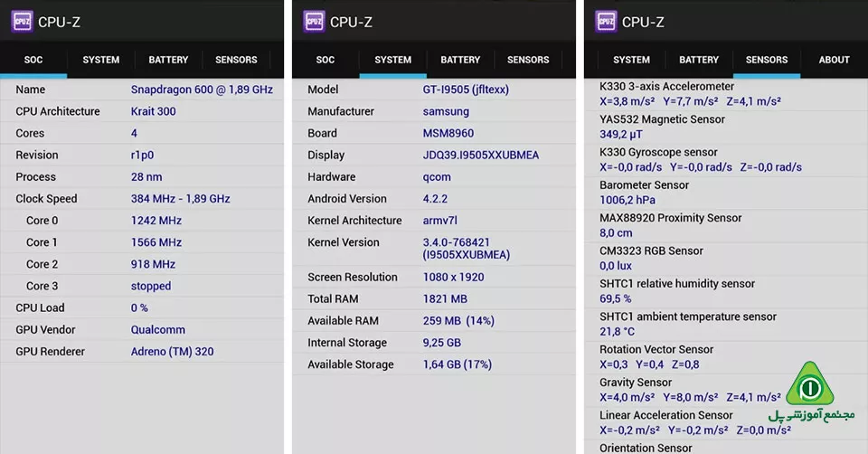Click Revision value 'r1p0'
The height and width of the screenshot is (454, 868).
pyautogui.click(x=142, y=155)
